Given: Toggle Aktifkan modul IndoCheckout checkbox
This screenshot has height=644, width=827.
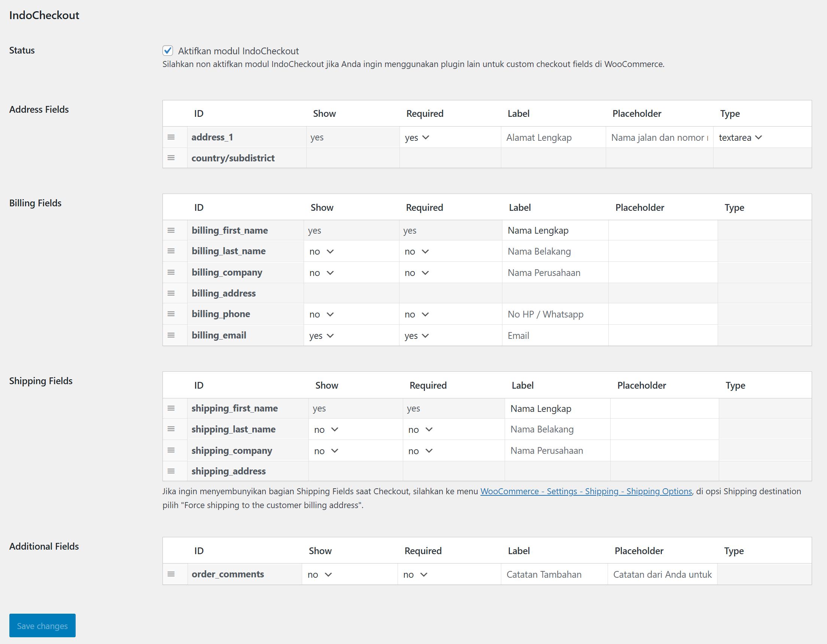Looking at the screenshot, I should 168,51.
